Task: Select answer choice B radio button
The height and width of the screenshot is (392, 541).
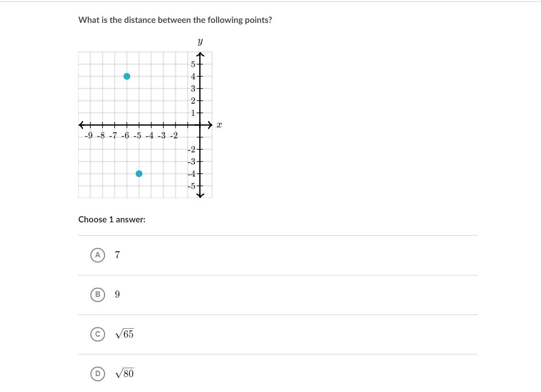Action: tap(97, 294)
